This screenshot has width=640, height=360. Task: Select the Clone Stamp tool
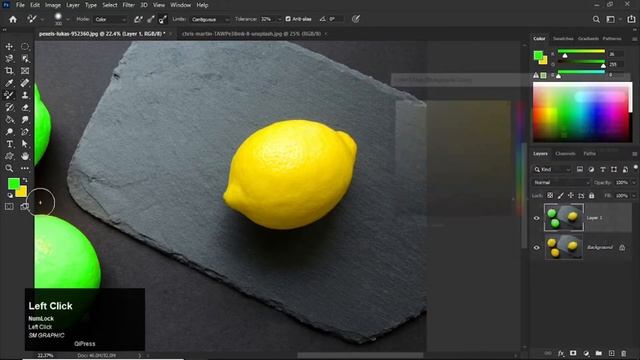[25, 95]
